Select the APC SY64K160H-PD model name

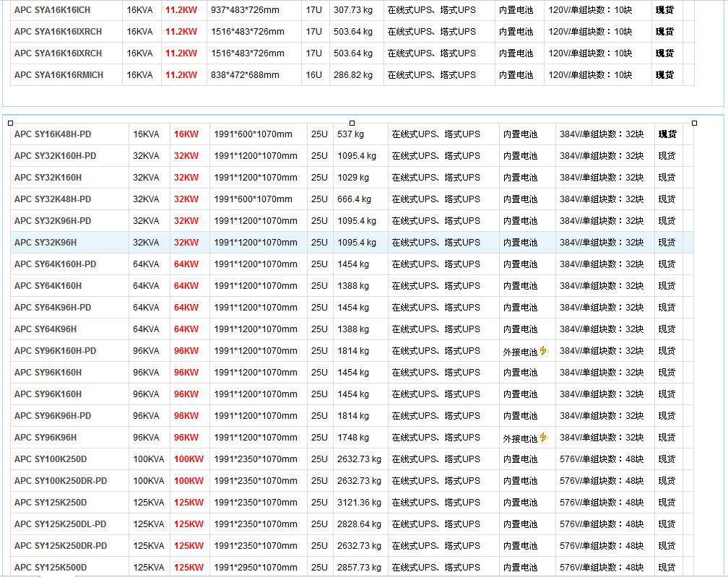pyautogui.click(x=55, y=264)
